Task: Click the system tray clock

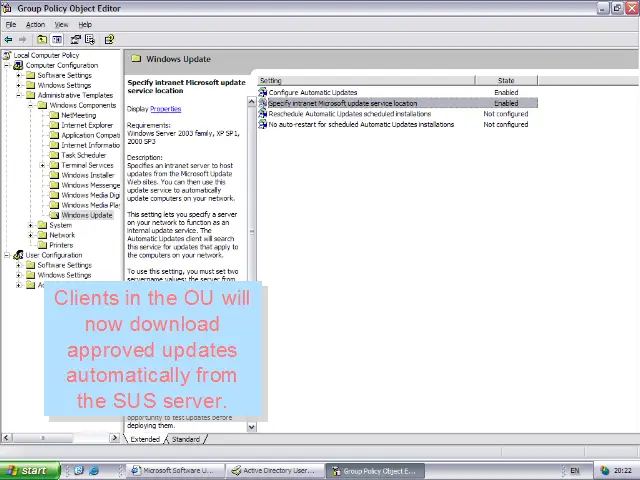Action: point(623,471)
